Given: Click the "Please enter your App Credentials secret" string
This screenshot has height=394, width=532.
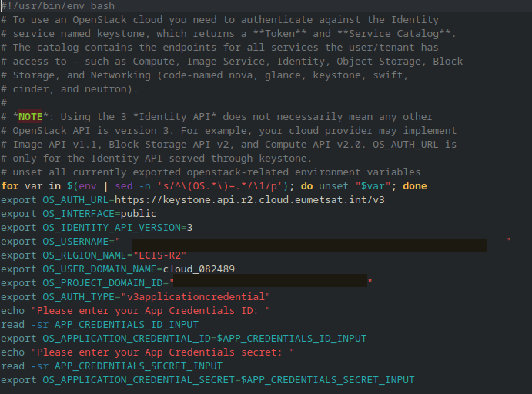Looking at the screenshot, I should 163,352.
